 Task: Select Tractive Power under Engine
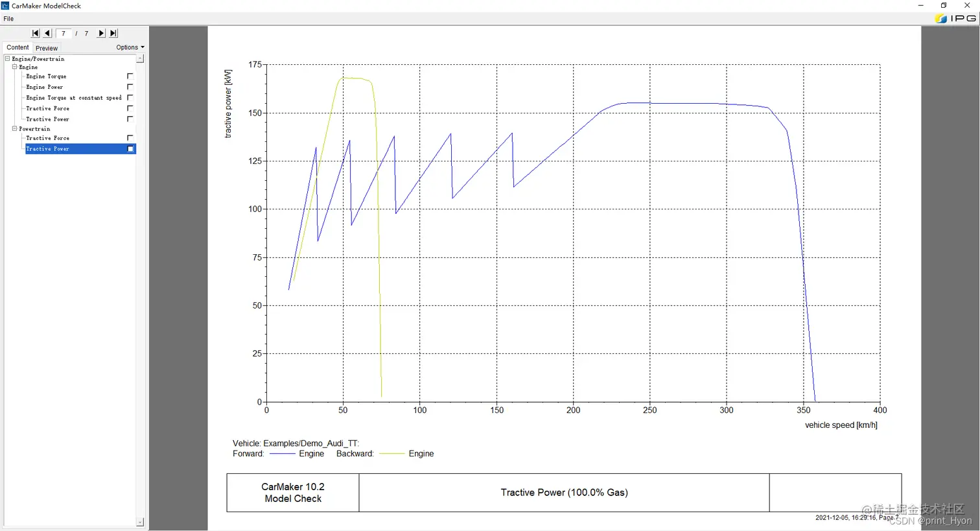pos(47,119)
